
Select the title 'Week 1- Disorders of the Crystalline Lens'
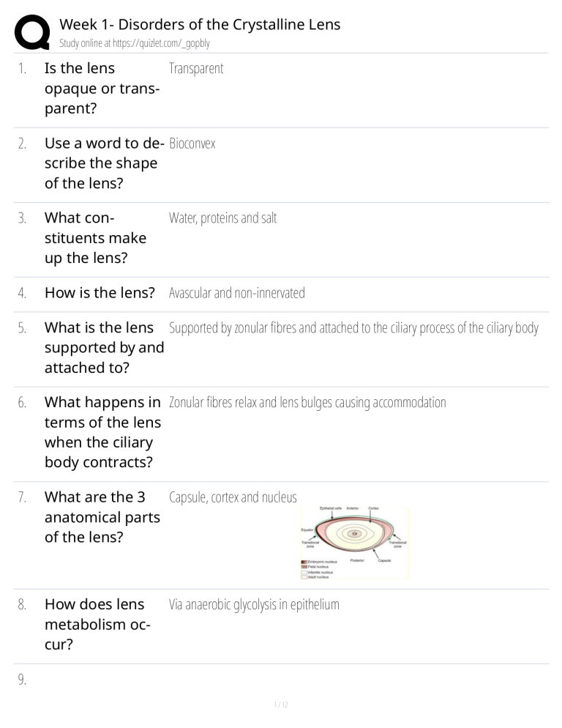200,24
